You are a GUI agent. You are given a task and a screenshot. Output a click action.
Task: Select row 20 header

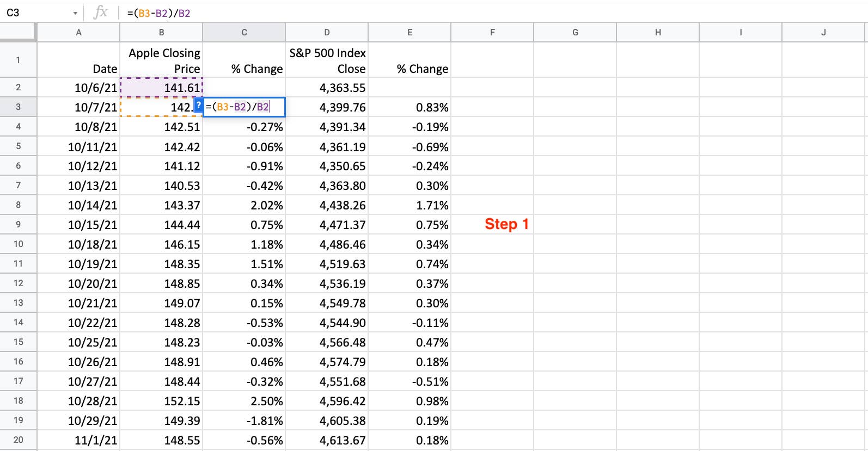pyautogui.click(x=18, y=440)
